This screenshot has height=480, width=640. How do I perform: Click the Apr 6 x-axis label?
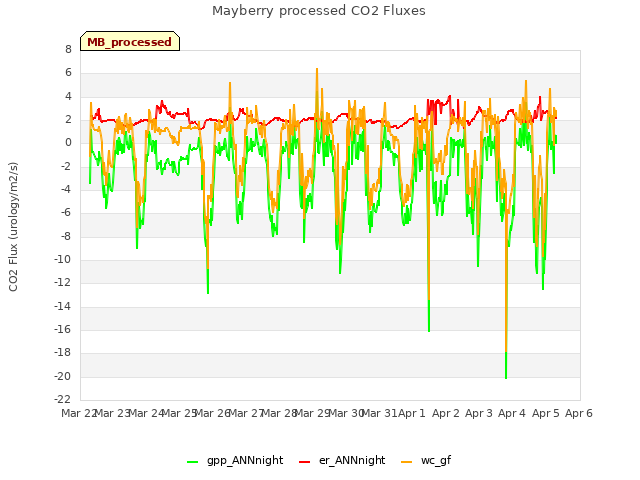point(579,413)
